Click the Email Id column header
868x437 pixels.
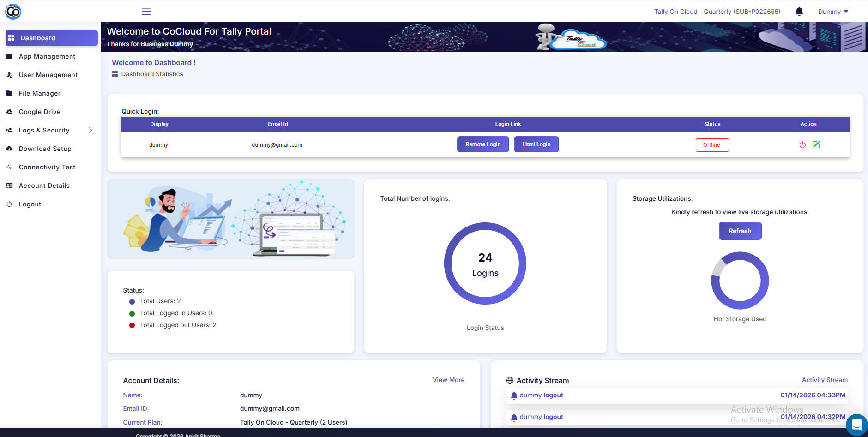(278, 124)
